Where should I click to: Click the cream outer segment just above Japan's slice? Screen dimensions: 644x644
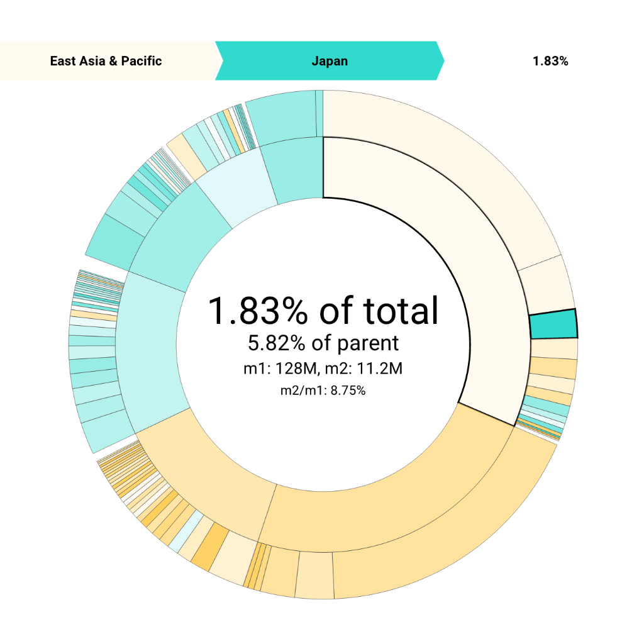pos(547,286)
